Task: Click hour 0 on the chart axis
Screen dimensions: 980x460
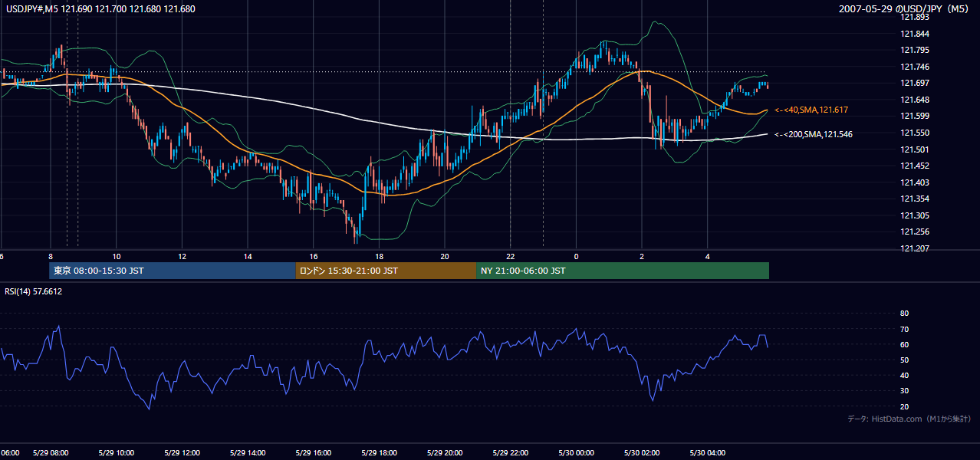Action: [577, 255]
